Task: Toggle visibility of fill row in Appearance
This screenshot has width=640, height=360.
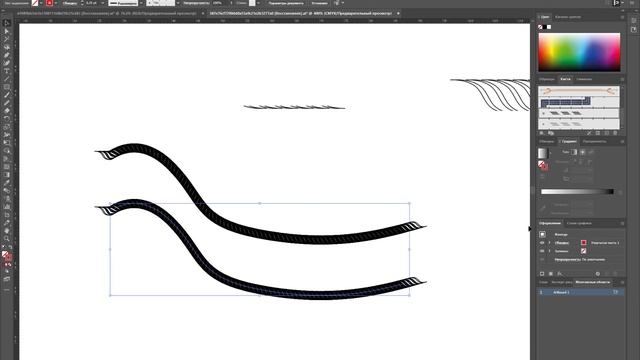Action: pyautogui.click(x=542, y=251)
